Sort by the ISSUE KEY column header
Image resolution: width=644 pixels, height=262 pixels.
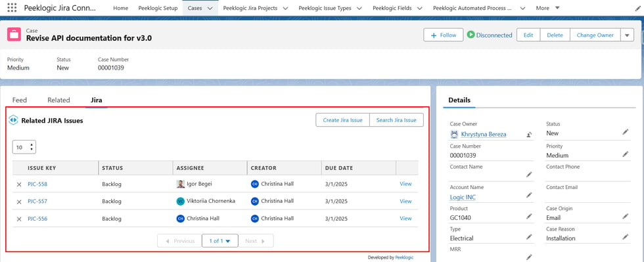pyautogui.click(x=42, y=168)
